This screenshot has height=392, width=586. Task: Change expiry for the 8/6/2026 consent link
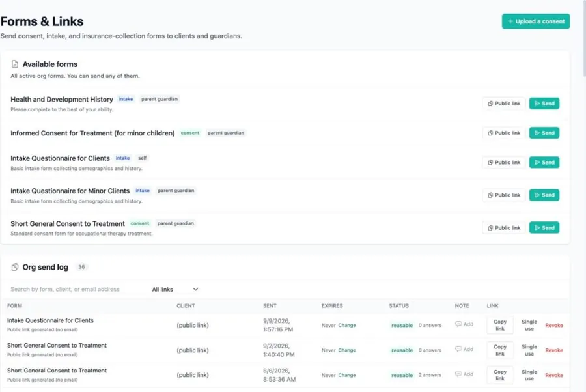[347, 375]
